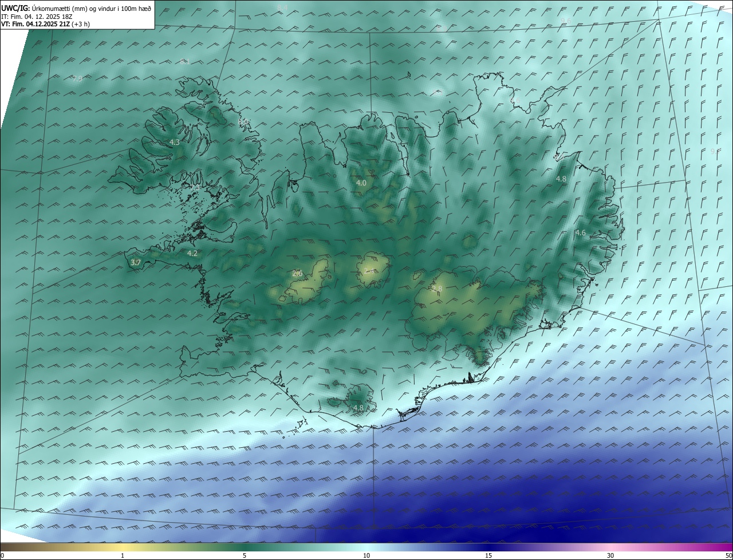Click the 30 tick on the colorbar
733x560 pixels.
click(610, 555)
